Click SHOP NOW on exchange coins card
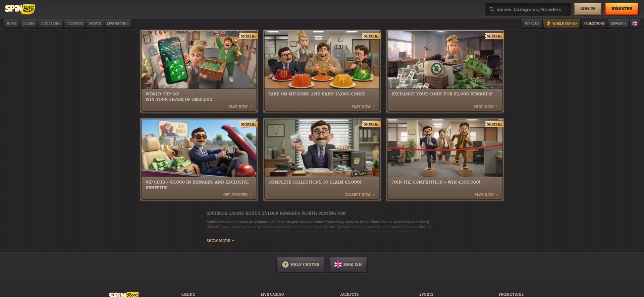644x297 pixels. click(485, 107)
